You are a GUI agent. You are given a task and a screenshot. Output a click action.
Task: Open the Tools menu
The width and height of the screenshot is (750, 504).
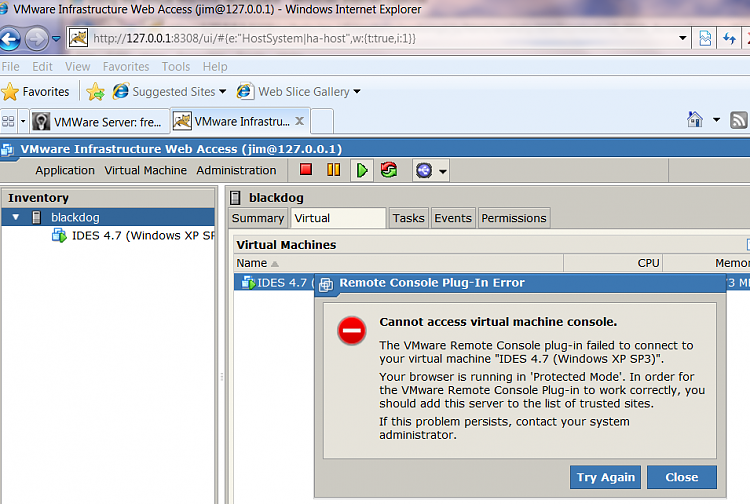pos(176,66)
